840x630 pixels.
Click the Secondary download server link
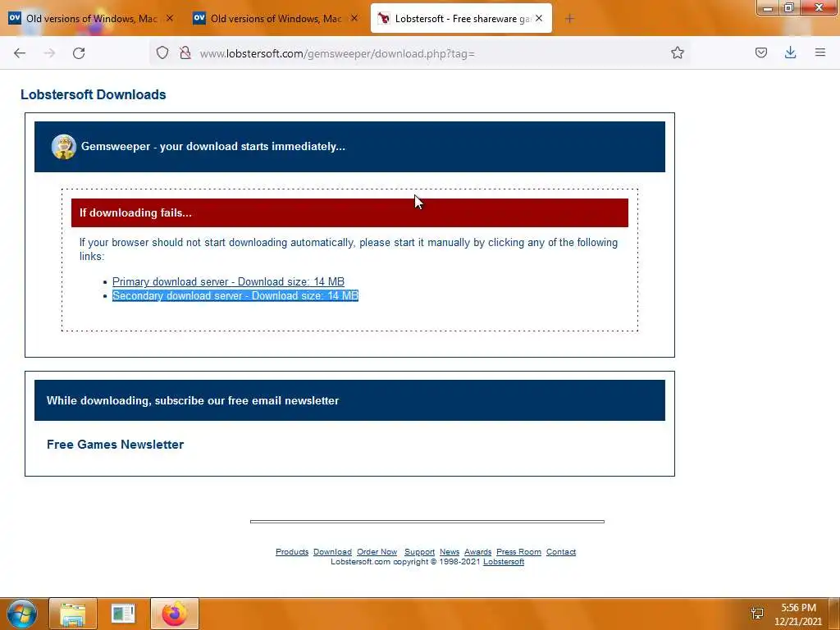235,295
